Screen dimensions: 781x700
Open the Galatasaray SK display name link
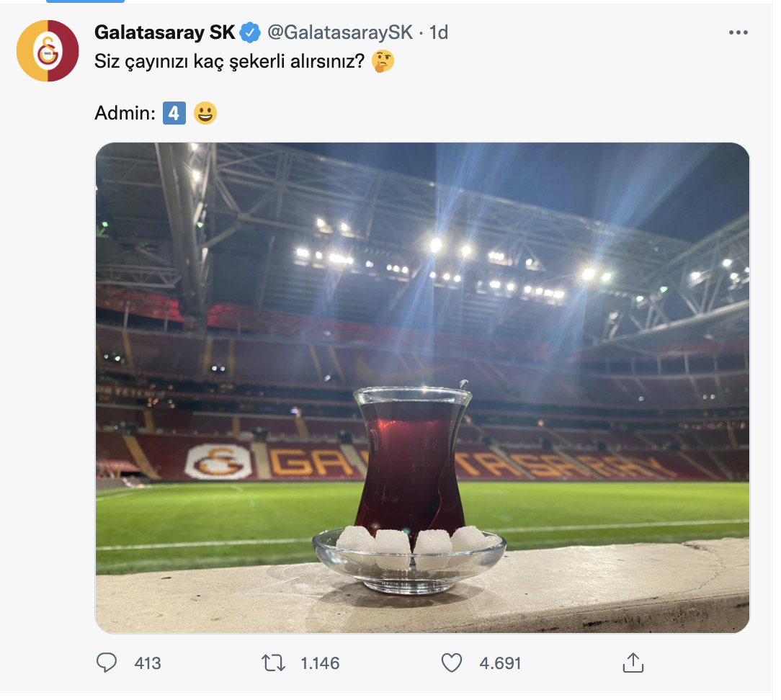coord(165,32)
